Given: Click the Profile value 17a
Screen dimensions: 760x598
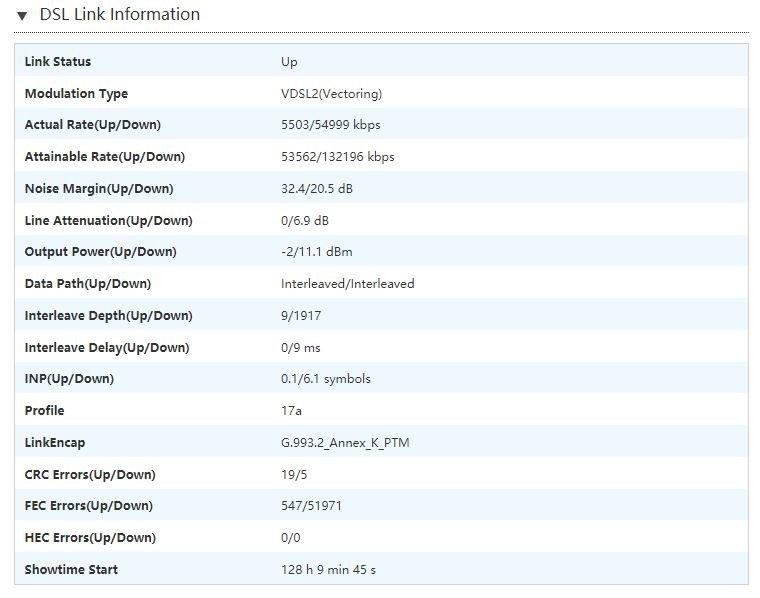Looking at the screenshot, I should coord(291,411).
